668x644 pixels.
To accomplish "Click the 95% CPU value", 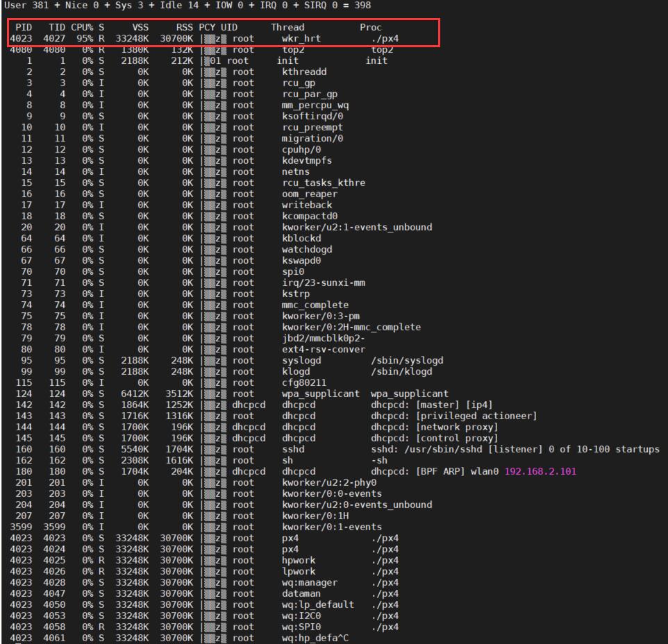I will click(85, 39).
